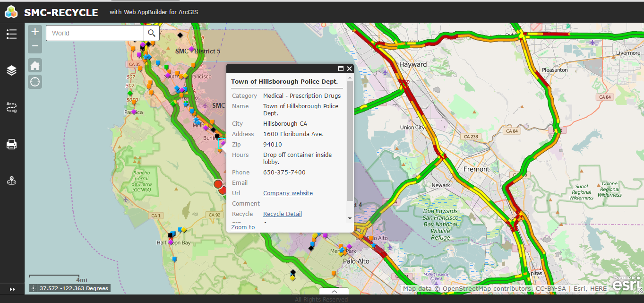
Task: Close the Hillsborough Police Dept. popup
Action: pyautogui.click(x=349, y=69)
